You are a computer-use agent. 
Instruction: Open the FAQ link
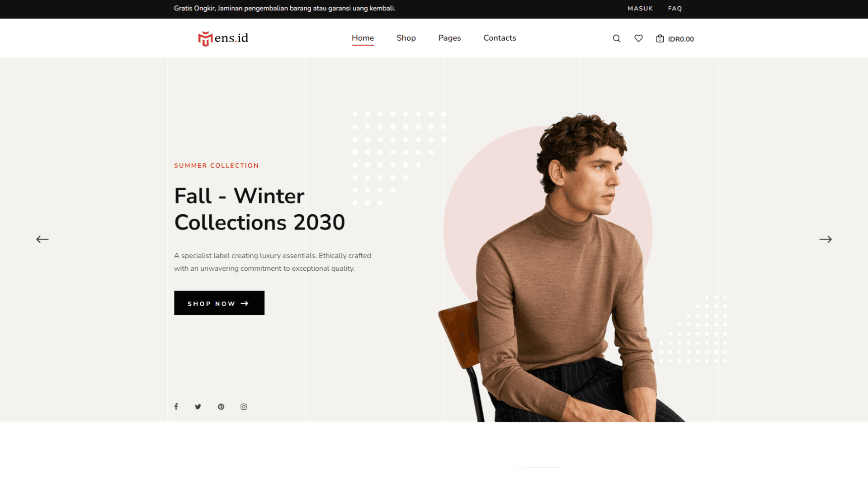point(675,9)
